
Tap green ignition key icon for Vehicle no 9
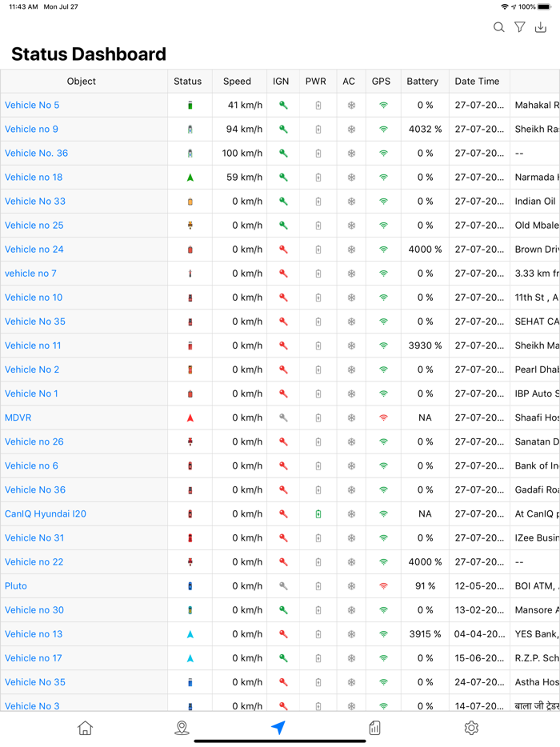pos(283,129)
